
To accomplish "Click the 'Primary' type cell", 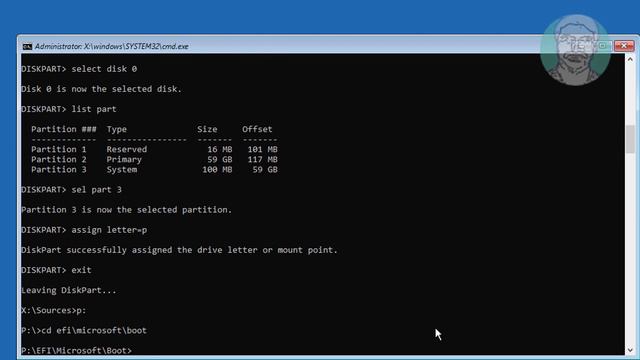I will pyautogui.click(x=124, y=160).
